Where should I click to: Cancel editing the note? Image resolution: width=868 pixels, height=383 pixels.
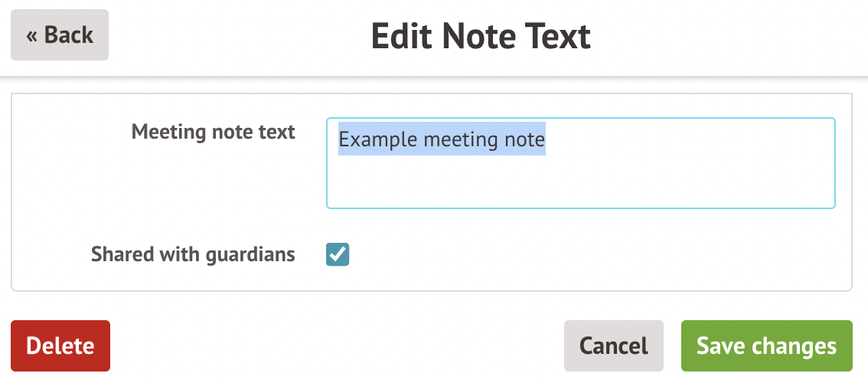pos(613,345)
